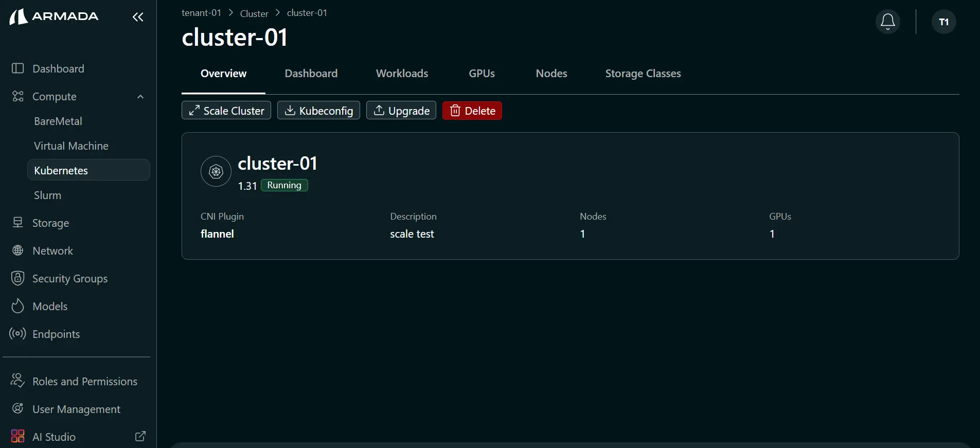The width and height of the screenshot is (980, 448).
Task: Open Security Groups in the sidebar
Action: click(70, 278)
